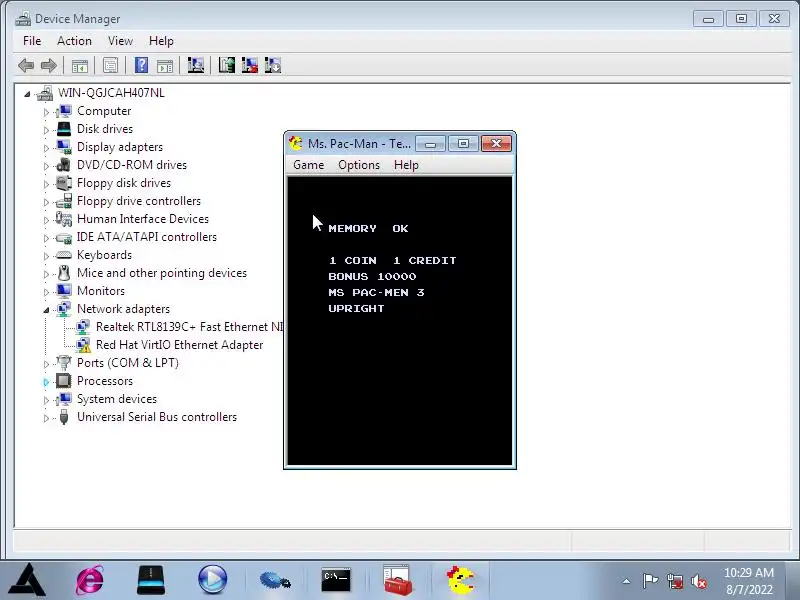
Task: Collapse the Network adapters category
Action: [x=46, y=310]
